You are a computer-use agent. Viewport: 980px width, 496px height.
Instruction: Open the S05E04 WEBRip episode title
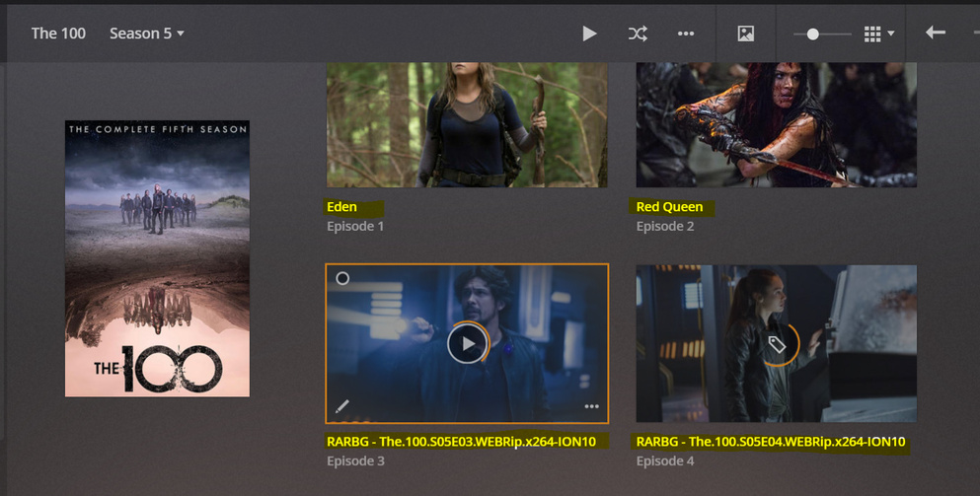coord(771,442)
